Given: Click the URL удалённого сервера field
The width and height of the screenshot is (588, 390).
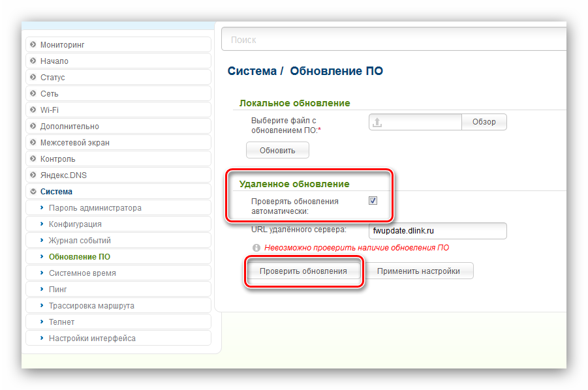Looking at the screenshot, I should [x=438, y=231].
